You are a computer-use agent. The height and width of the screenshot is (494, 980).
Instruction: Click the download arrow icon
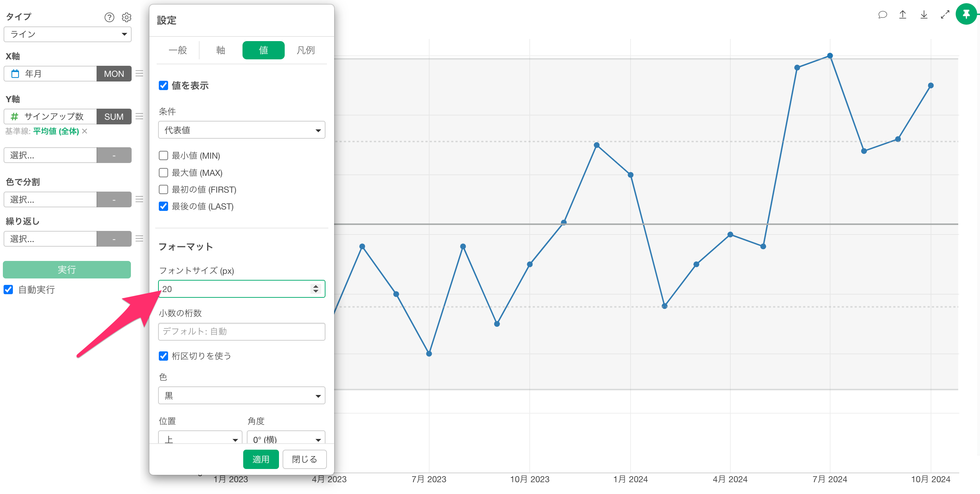point(924,15)
